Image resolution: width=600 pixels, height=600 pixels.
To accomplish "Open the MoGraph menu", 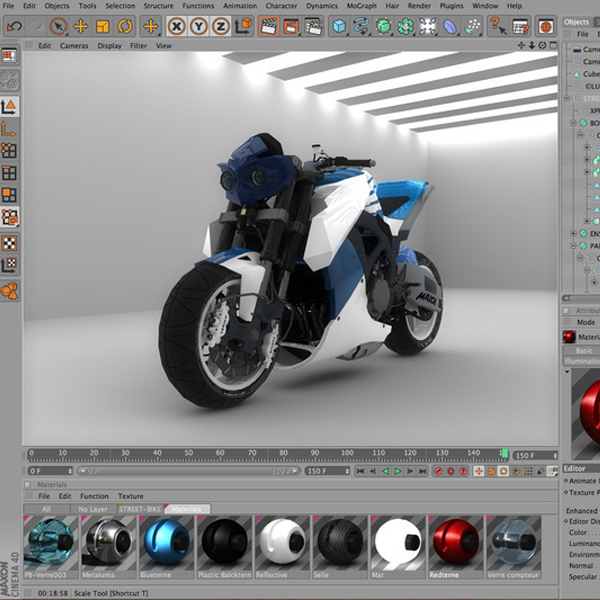I will (x=362, y=6).
